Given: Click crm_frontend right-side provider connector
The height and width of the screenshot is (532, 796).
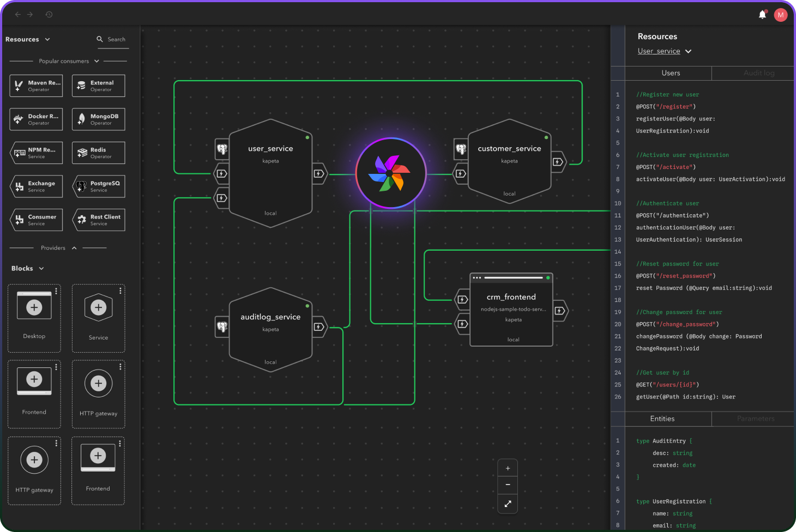Looking at the screenshot, I should coord(560,311).
